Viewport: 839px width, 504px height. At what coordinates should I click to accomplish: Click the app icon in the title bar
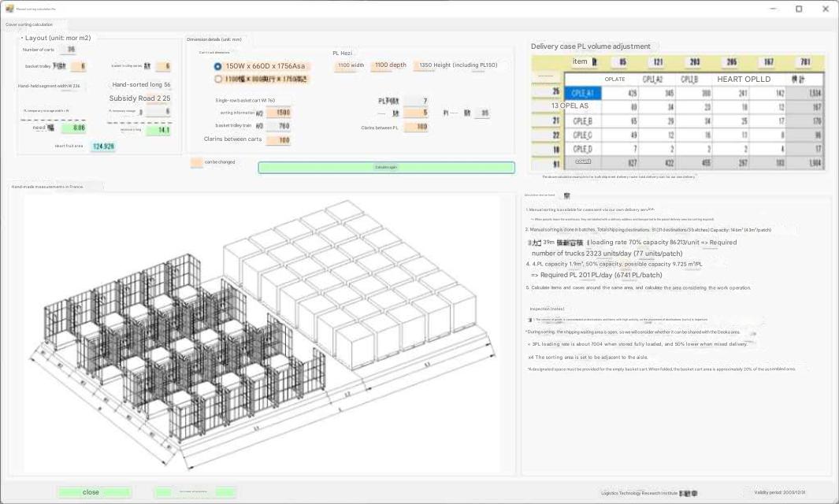[9, 9]
